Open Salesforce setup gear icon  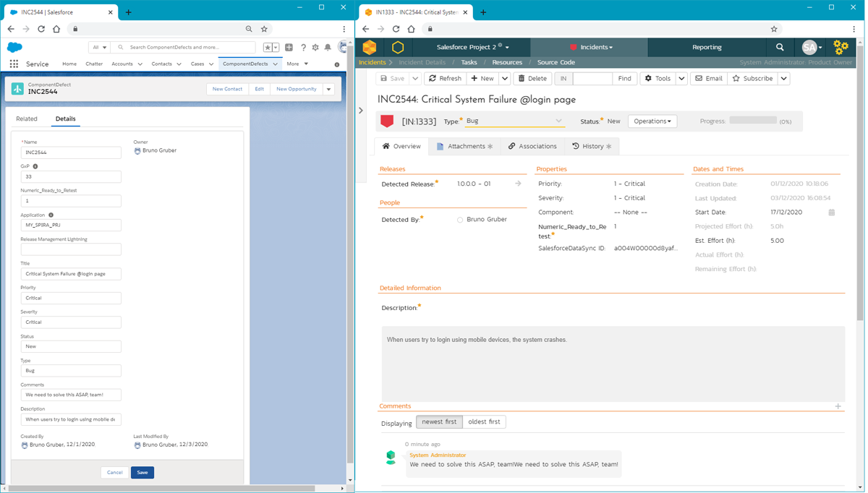315,48
